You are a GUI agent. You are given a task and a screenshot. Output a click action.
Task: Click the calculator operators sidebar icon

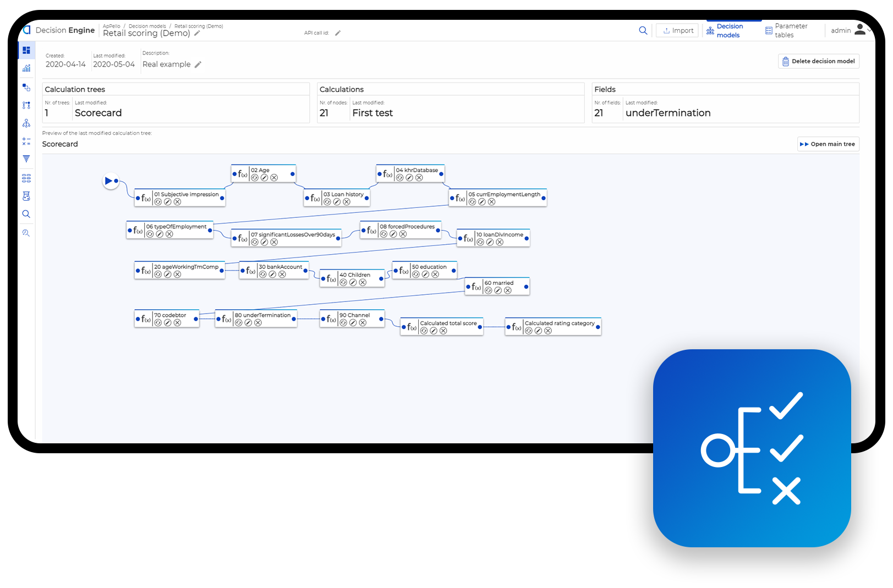click(26, 141)
